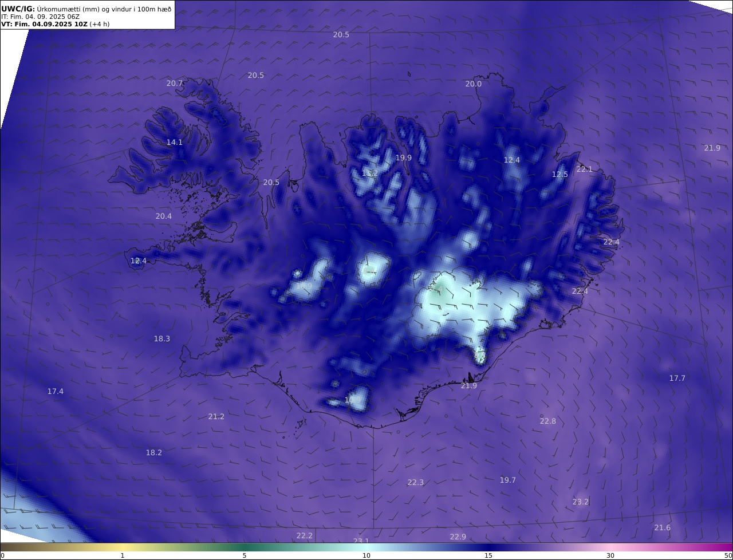733x560 pixels.
Task: Click the colorbar tick label 1
Action: (x=123, y=555)
